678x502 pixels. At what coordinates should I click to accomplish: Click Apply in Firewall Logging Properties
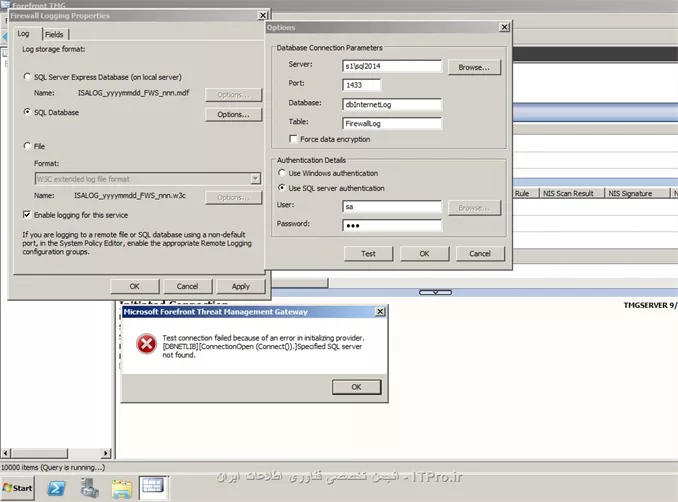[240, 286]
